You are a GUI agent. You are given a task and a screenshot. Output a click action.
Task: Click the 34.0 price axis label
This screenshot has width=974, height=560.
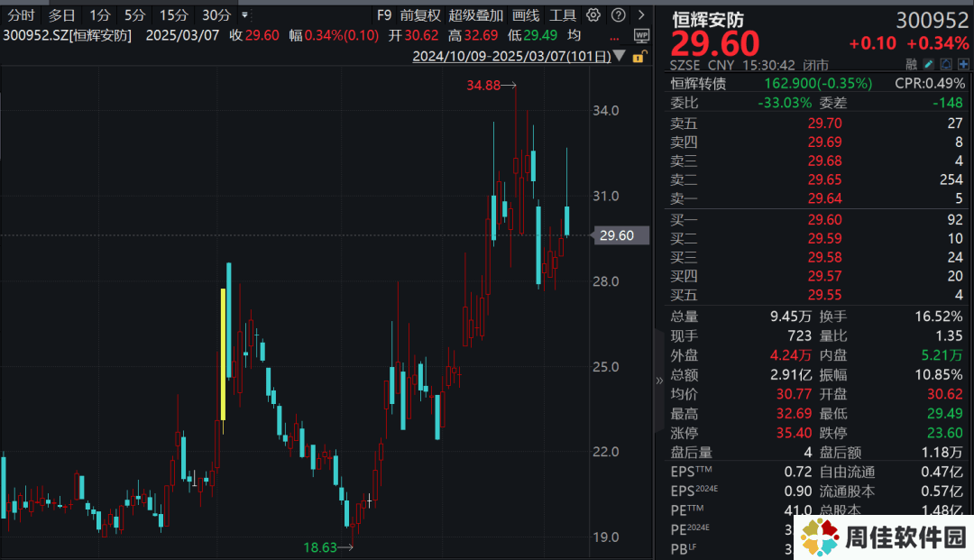[x=606, y=111]
